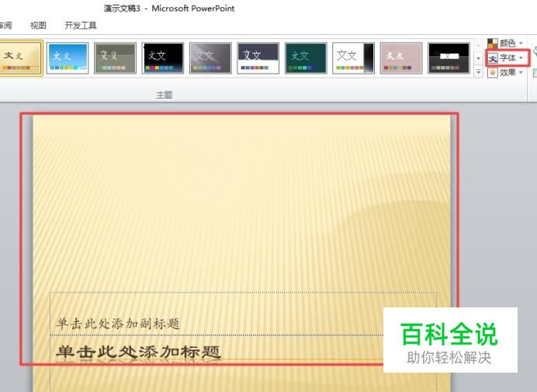
Task: Click the title placeholder 单击此处添加标题
Action: point(138,352)
